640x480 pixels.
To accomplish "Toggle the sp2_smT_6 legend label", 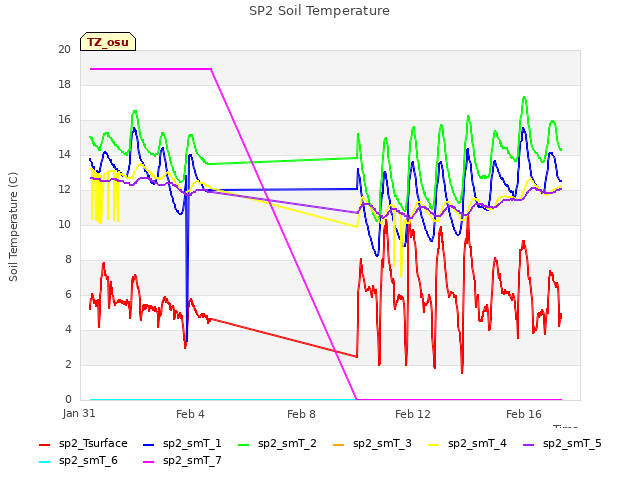I will click(88, 461).
